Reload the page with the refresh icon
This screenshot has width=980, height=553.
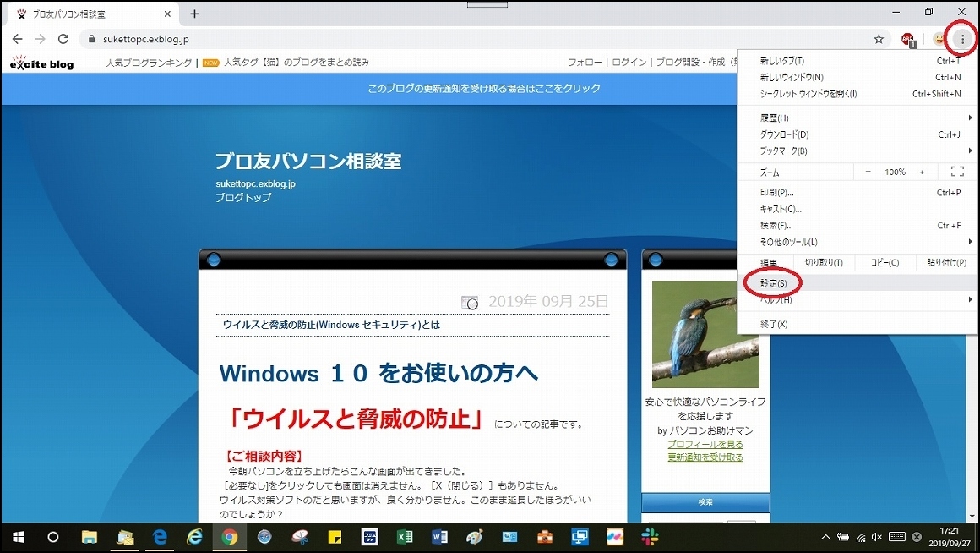click(63, 39)
